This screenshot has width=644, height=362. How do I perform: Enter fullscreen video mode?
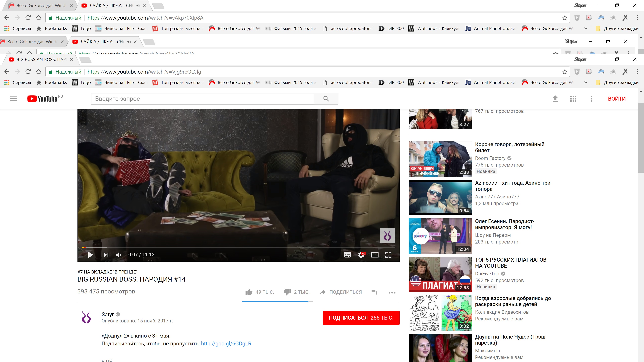click(x=388, y=255)
